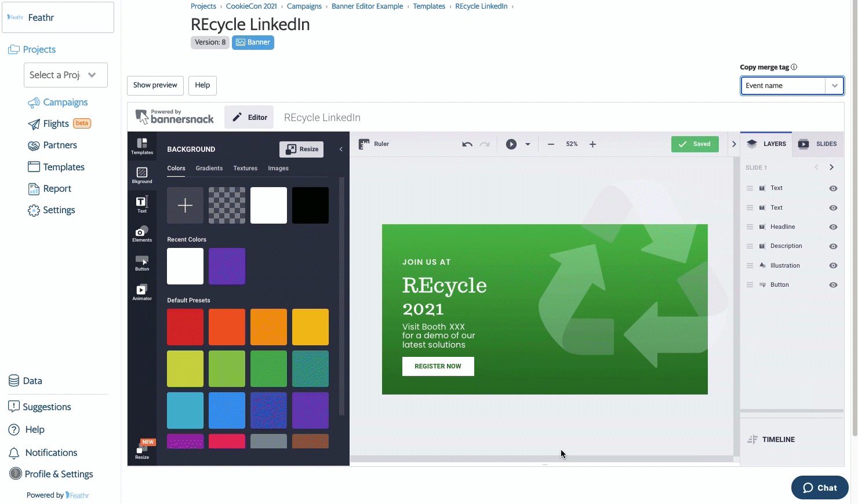Open Flights beta in the sidebar
This screenshot has width=858, height=504.
[59, 124]
